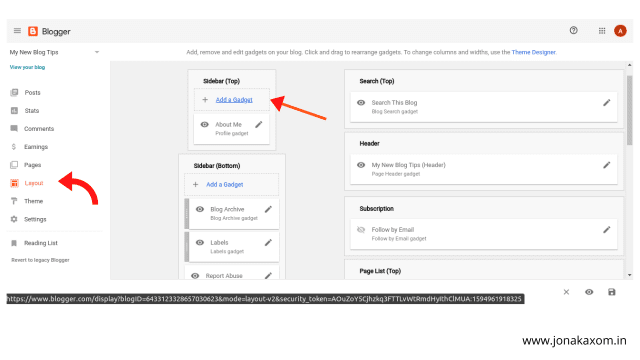
Task: Edit the Follow by Email gadget
Action: click(x=607, y=230)
